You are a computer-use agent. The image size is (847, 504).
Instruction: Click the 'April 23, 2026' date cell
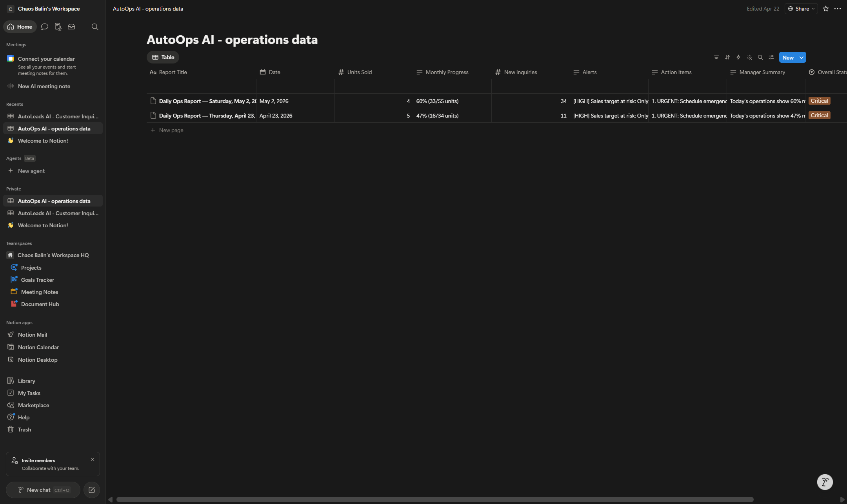(295, 116)
